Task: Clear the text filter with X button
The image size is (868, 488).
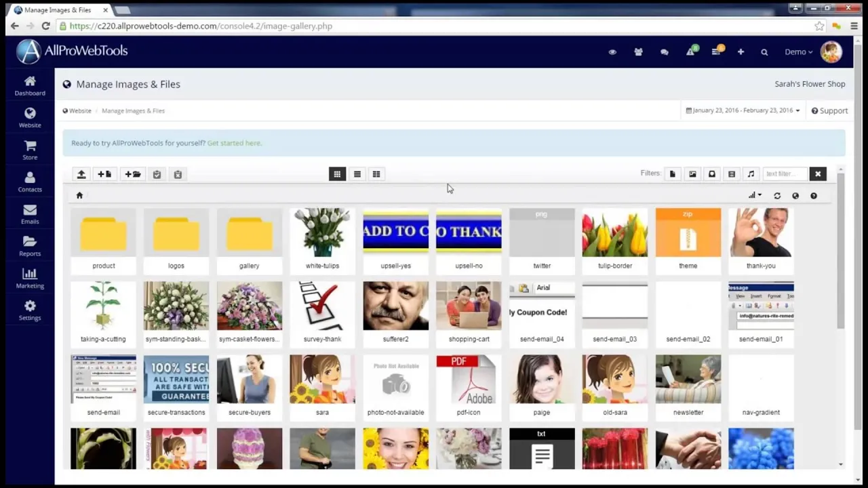Action: click(818, 174)
